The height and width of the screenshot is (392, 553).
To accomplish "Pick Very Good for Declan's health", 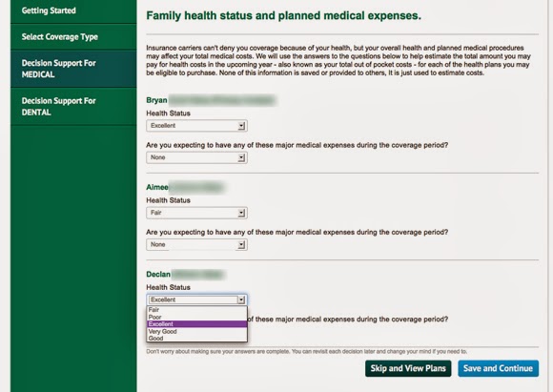I will point(196,331).
